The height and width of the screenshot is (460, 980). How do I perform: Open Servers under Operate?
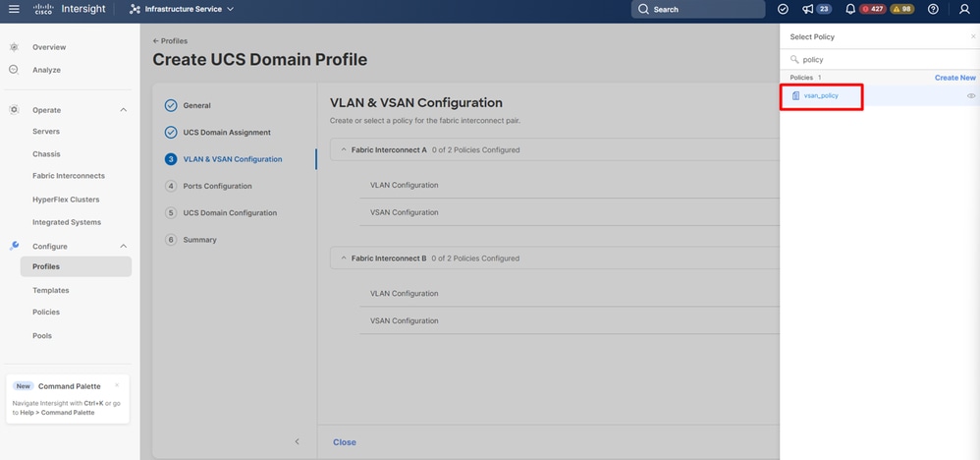(45, 132)
